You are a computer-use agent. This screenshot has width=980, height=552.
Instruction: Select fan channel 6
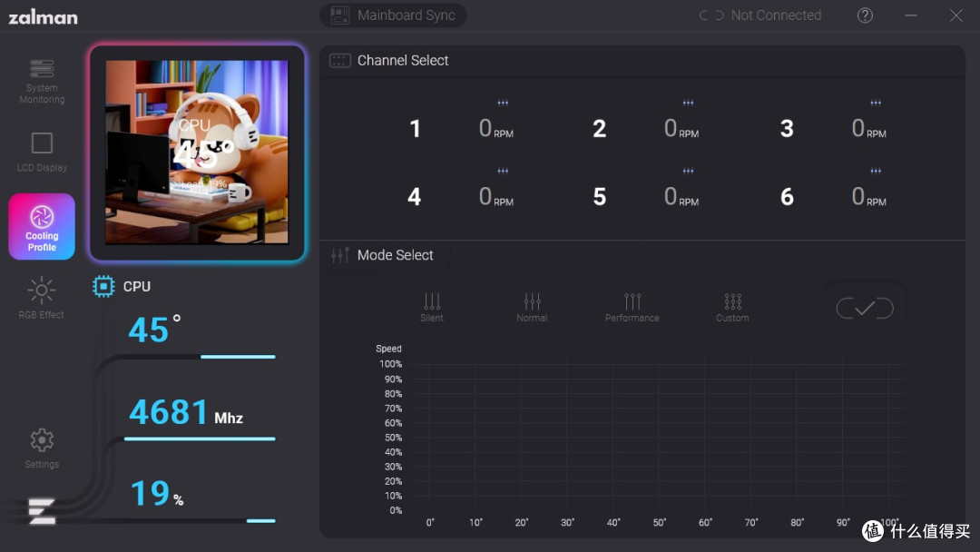[787, 197]
